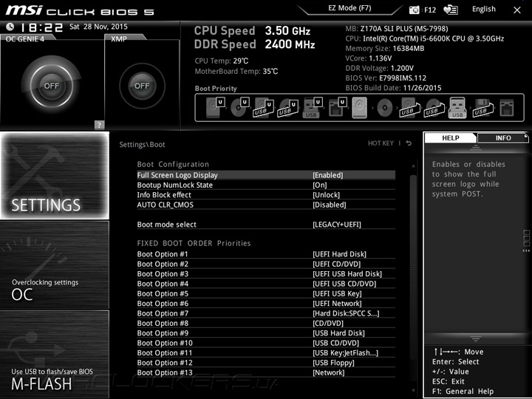This screenshot has width=532, height=399.
Task: Select the Boot Option #8 row label
Action: 163,323
